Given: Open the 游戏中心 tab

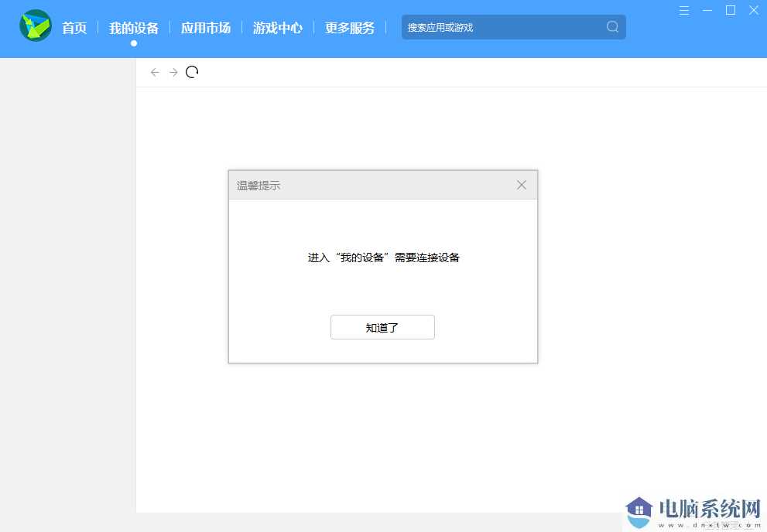Looking at the screenshot, I should (x=278, y=28).
